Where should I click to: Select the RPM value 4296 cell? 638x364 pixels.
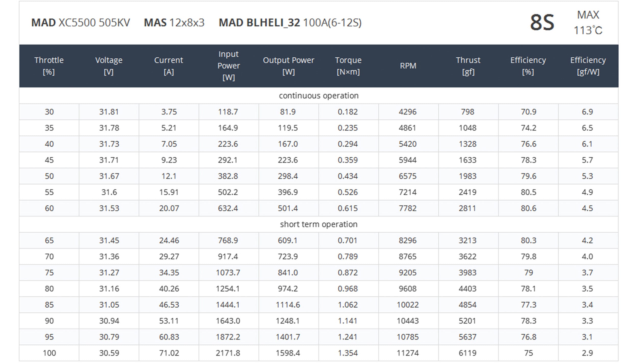pyautogui.click(x=408, y=112)
